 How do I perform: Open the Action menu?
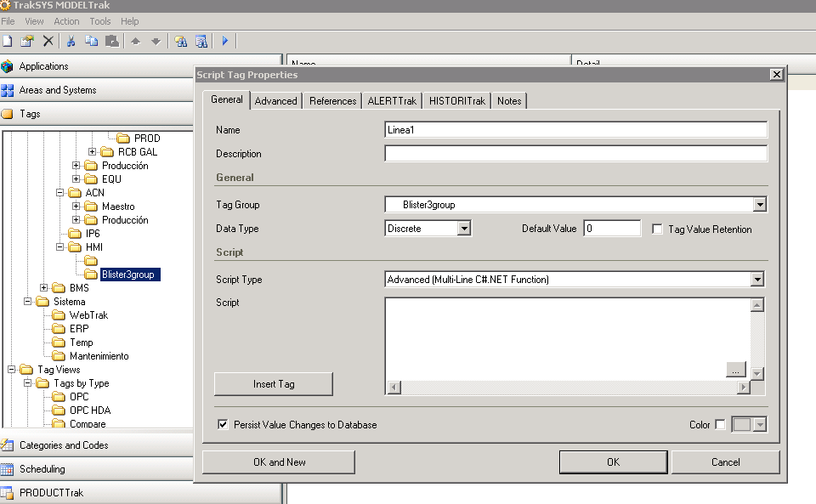66,21
